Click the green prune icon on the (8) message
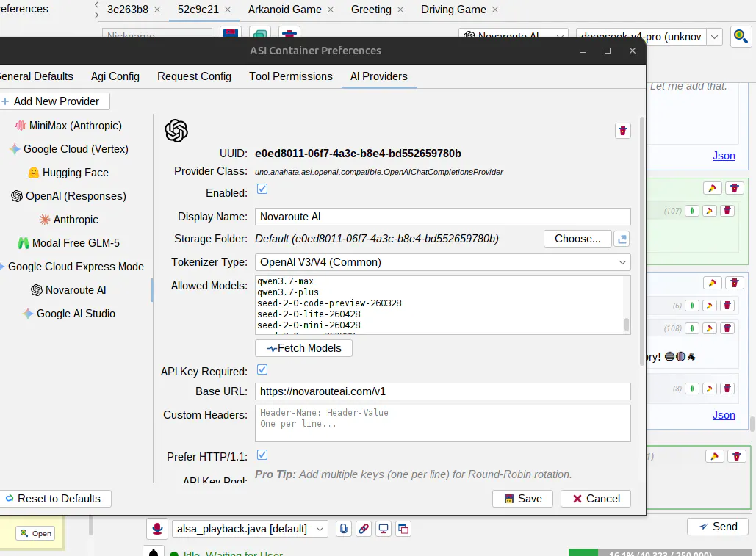The height and width of the screenshot is (556, 756). pyautogui.click(x=692, y=389)
